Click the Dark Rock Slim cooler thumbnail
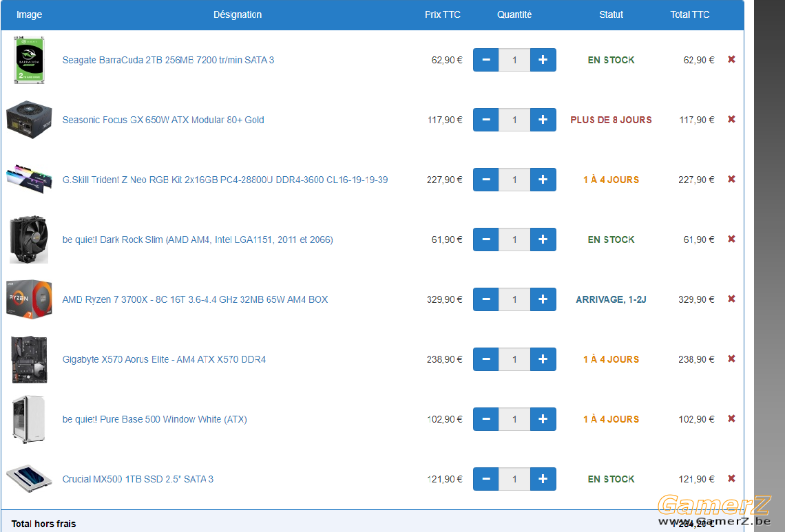785x532 pixels. tap(29, 240)
